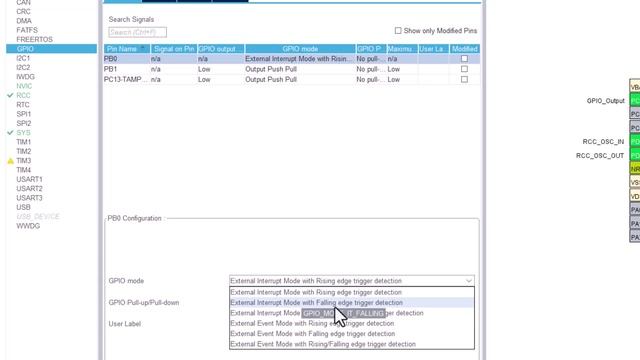Image resolution: width=640 pixels, height=360 pixels.
Task: Open NVIC settings entry
Action: [x=24, y=86]
